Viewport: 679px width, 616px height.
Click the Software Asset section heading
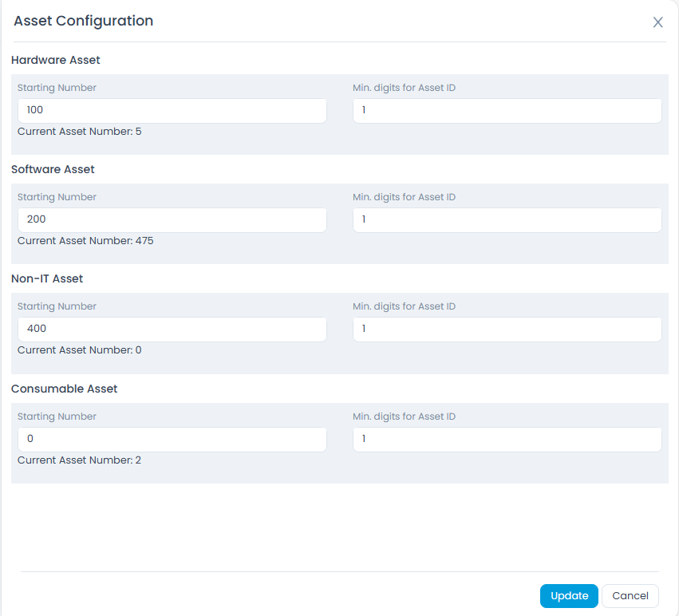click(53, 169)
